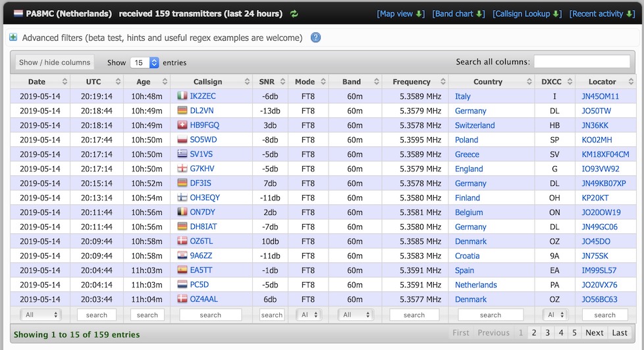The height and width of the screenshot is (350, 644).
Task: Click the Finland flag icon beside OH3EQY
Action: pyautogui.click(x=182, y=198)
